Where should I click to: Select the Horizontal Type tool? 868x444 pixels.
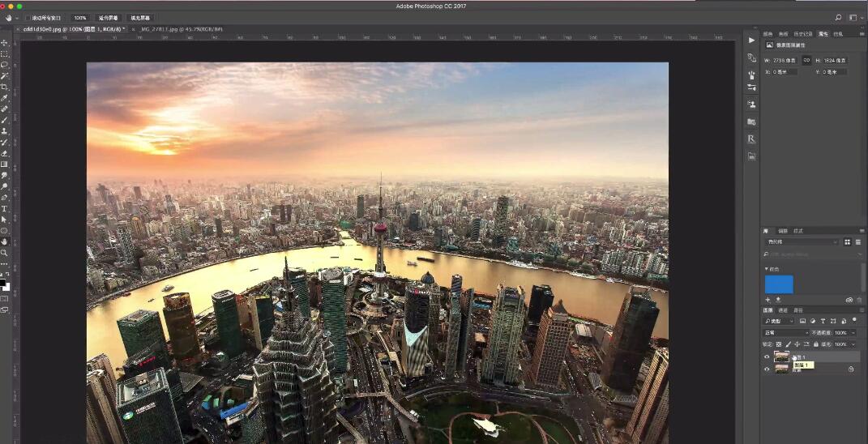[4, 209]
